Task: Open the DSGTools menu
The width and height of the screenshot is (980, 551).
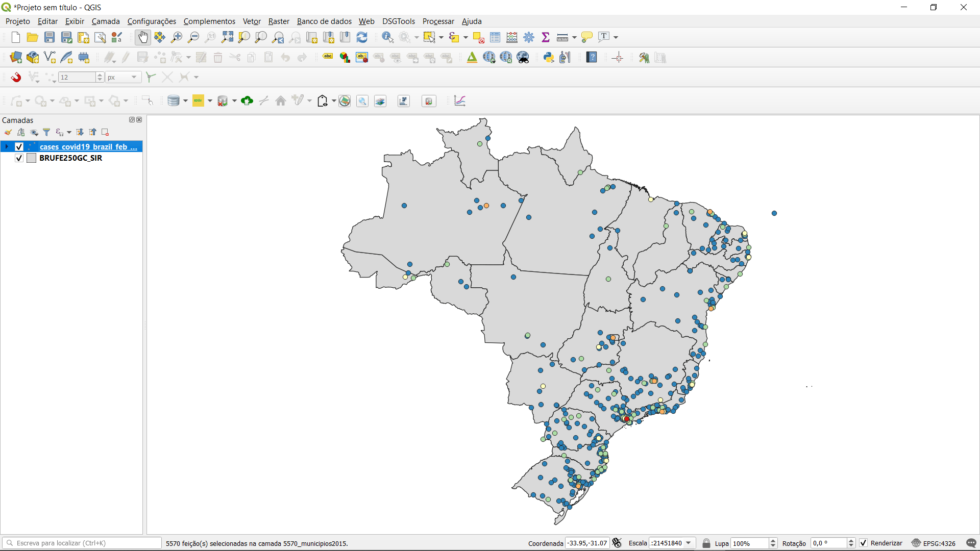Action: [398, 21]
